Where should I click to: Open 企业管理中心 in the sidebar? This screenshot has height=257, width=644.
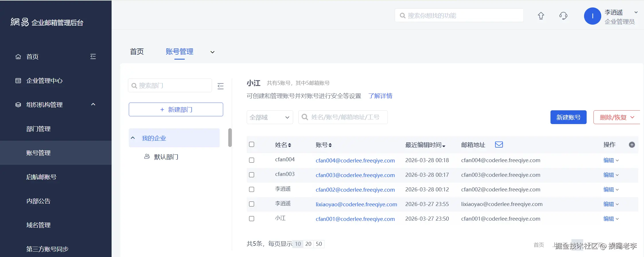(x=44, y=81)
